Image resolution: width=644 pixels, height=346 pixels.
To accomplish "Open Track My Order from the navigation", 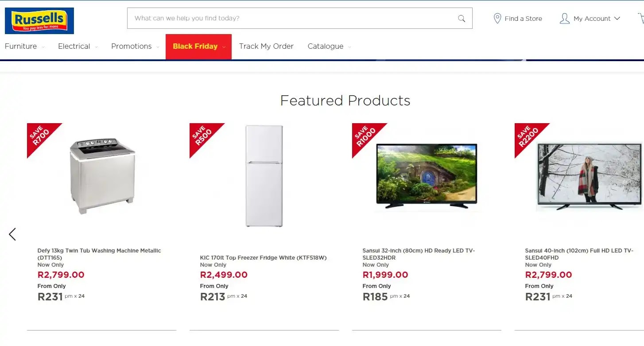I will 266,46.
